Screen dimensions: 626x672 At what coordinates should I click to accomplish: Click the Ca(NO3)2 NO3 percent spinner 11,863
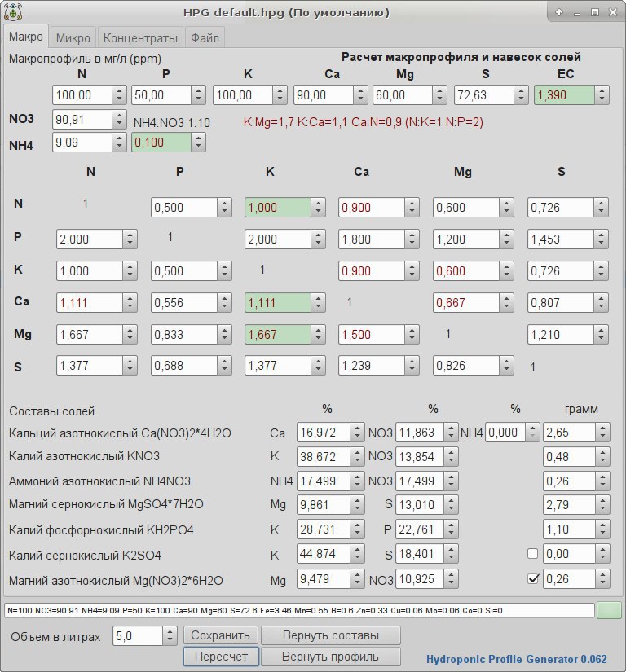pyautogui.click(x=451, y=432)
